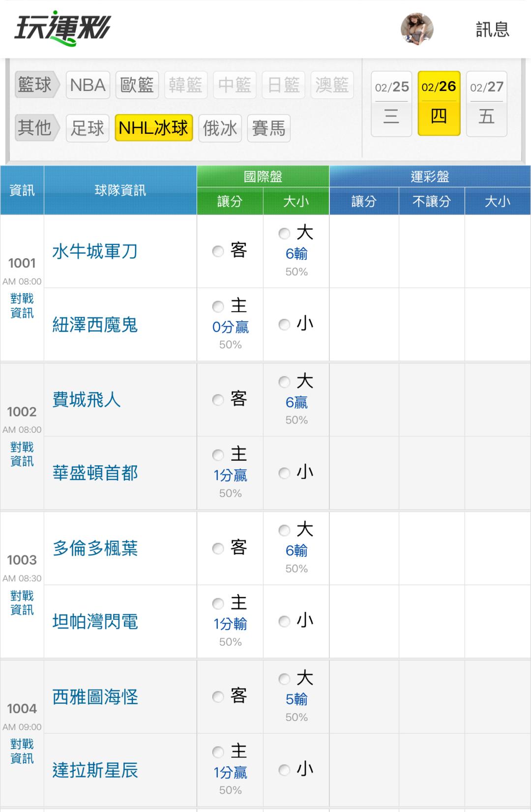
Task: Pick 小 under for game 1003
Action: [x=284, y=621]
